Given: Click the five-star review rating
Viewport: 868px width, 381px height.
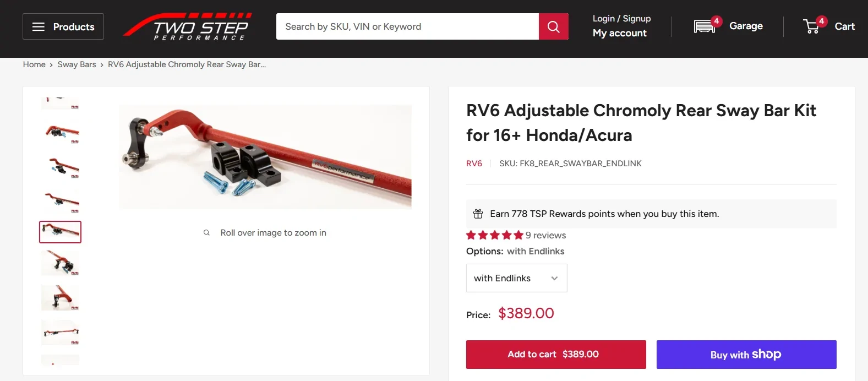Looking at the screenshot, I should tap(494, 235).
